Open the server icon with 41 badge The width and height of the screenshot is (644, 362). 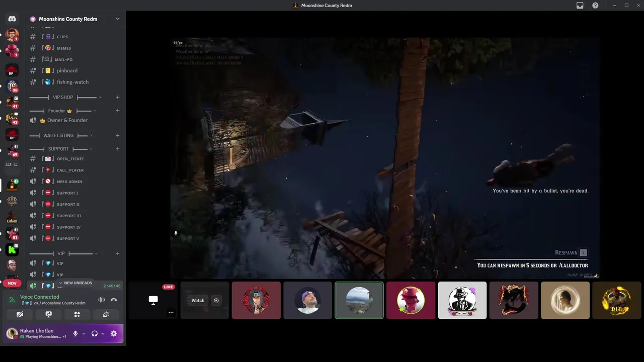pyautogui.click(x=12, y=102)
